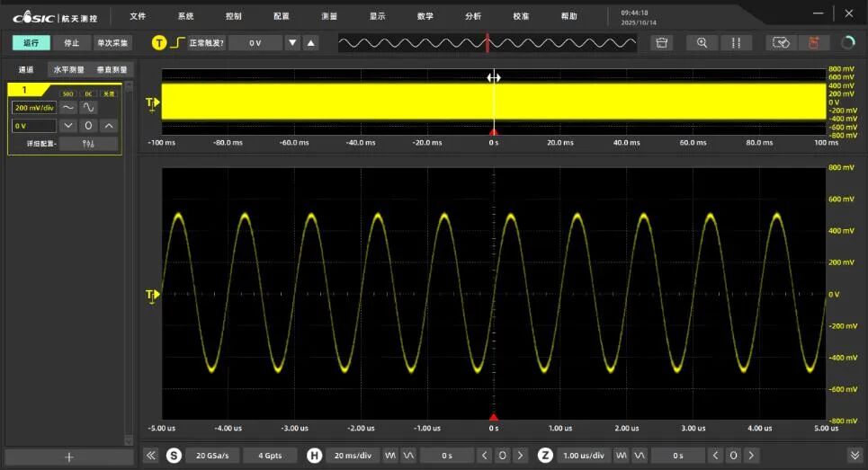This screenshot has height=470, width=868.
Task: Lower the trigger level with down triangle
Action: point(292,42)
